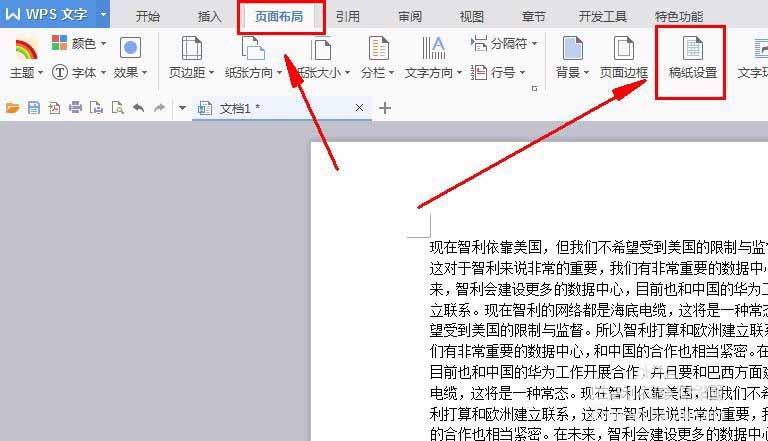Click the print icon
The image size is (768, 441).
[x=75, y=107]
